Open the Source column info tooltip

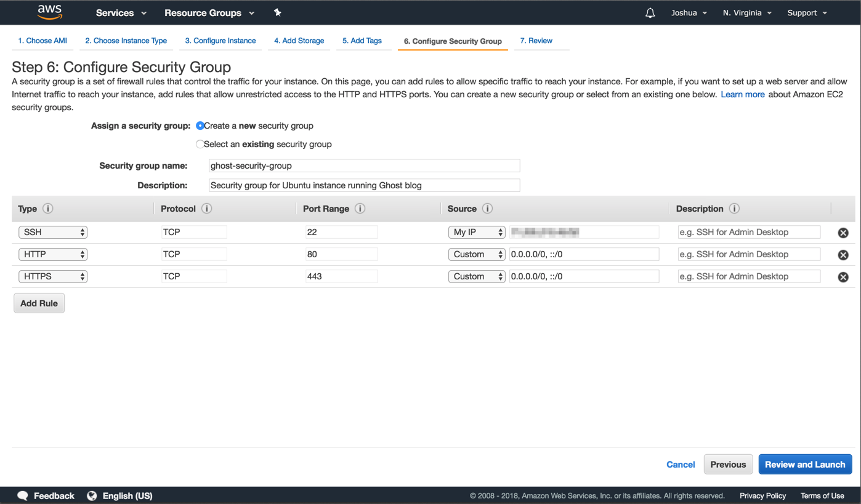click(488, 209)
